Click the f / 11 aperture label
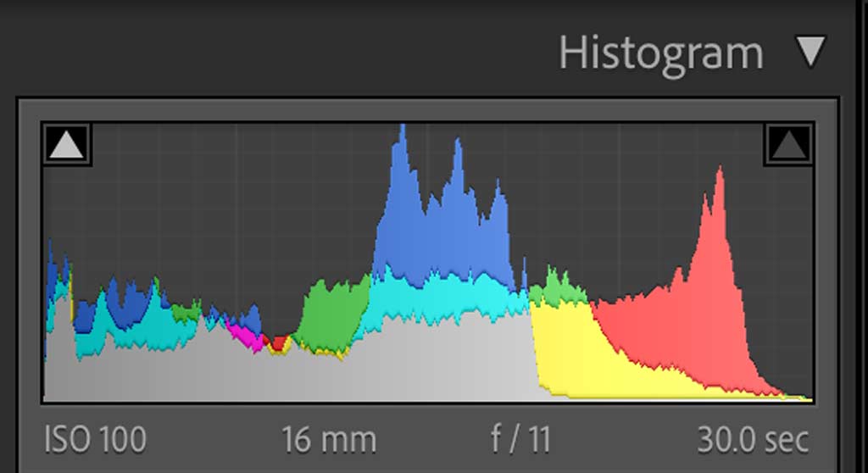The height and width of the screenshot is (473, 868). coord(520,440)
